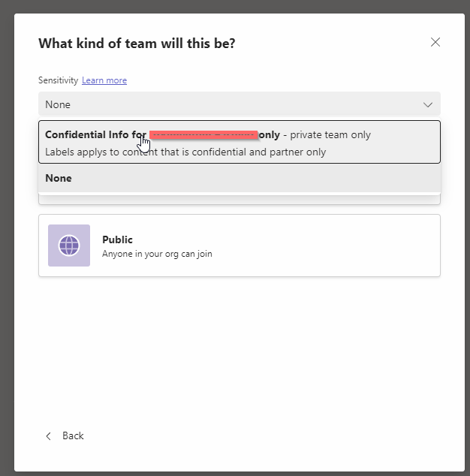Select the Confidential Info sensitivity label
The height and width of the screenshot is (476, 470).
click(240, 142)
